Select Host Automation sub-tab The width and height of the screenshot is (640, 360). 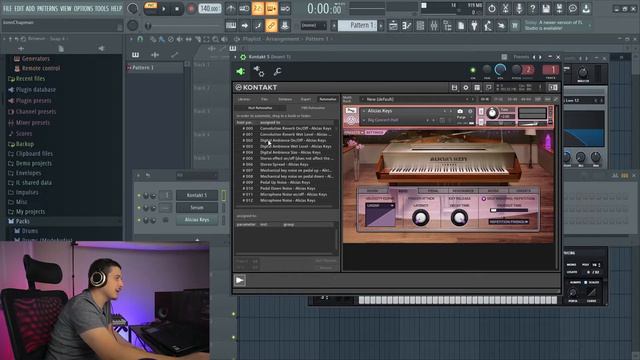click(260, 108)
